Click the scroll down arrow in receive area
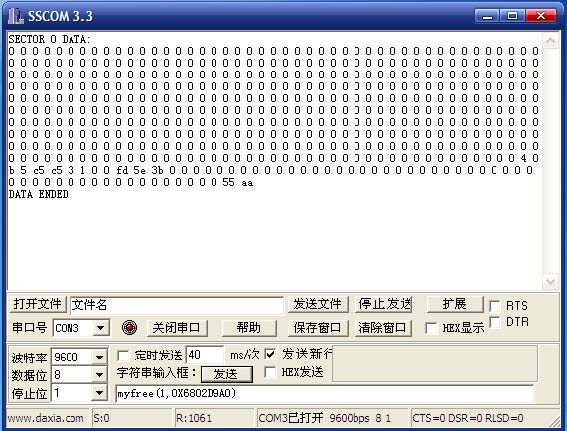567x431 pixels. (550, 281)
